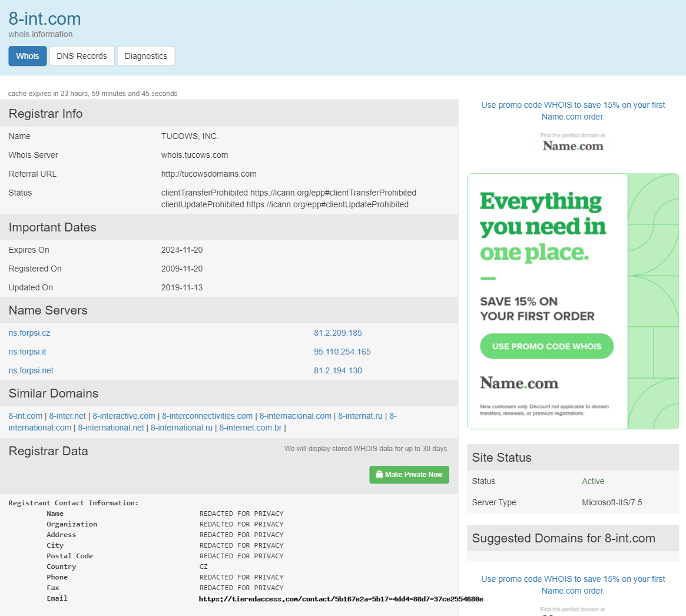Image resolution: width=686 pixels, height=616 pixels.
Task: Click IP address 95.110.254.165
Action: [342, 352]
